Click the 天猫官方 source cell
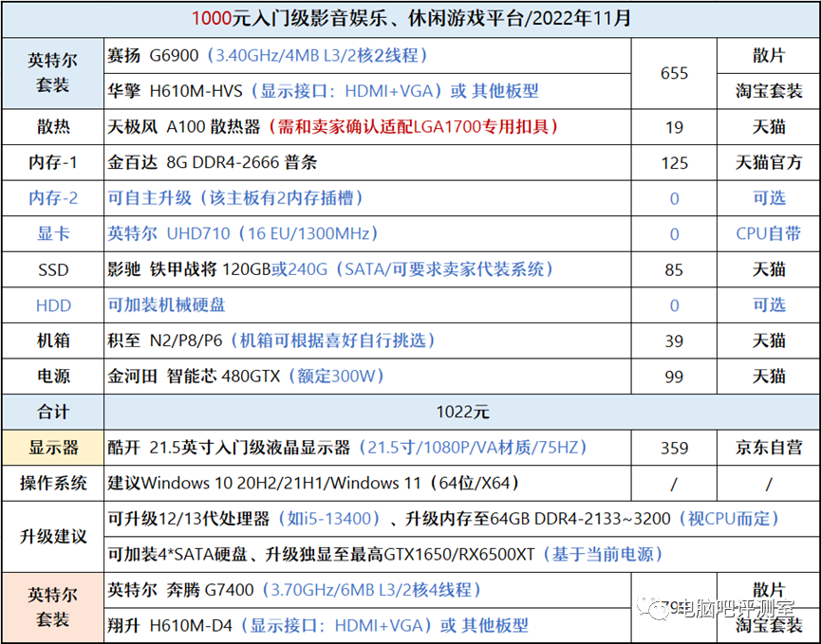This screenshot has height=644, width=821. (x=768, y=163)
